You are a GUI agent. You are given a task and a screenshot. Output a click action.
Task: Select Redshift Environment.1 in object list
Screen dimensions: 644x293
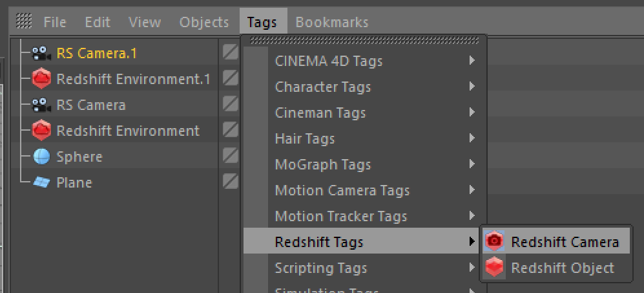pos(134,79)
